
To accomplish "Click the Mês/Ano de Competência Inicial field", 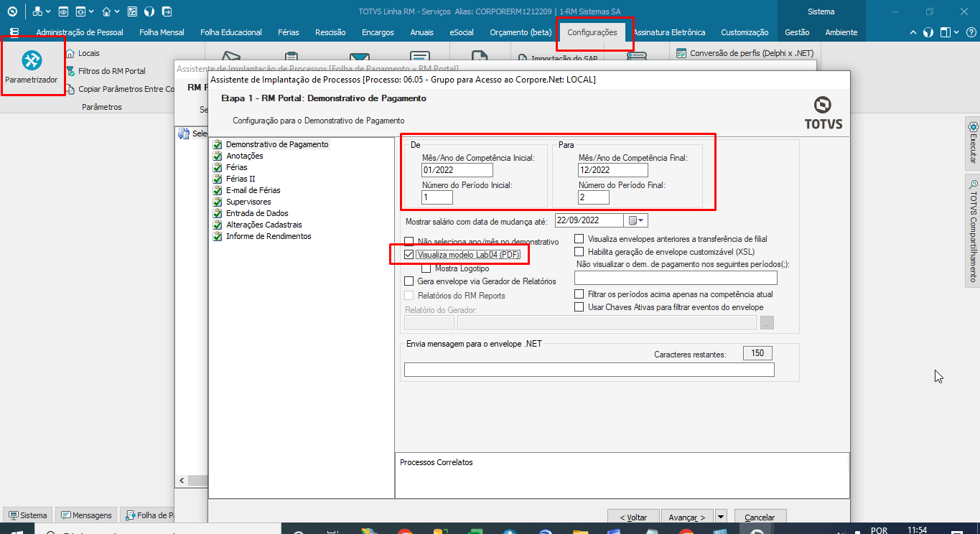I will (x=457, y=170).
